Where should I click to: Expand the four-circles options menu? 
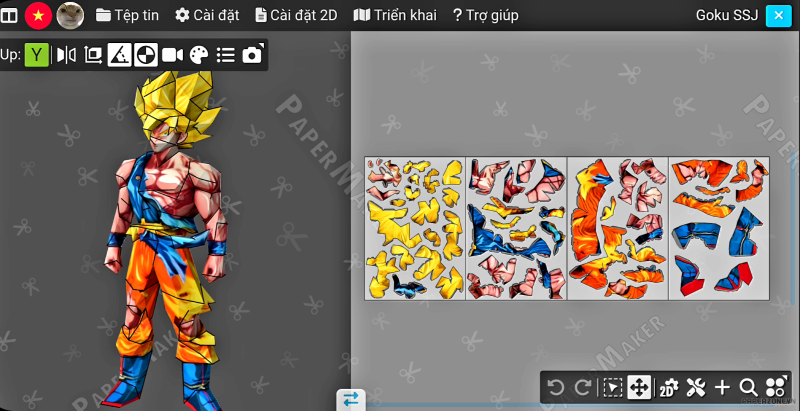click(776, 387)
